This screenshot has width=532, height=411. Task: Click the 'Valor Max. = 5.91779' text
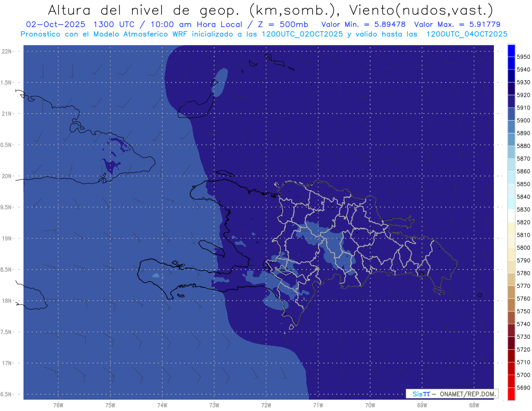(458, 25)
